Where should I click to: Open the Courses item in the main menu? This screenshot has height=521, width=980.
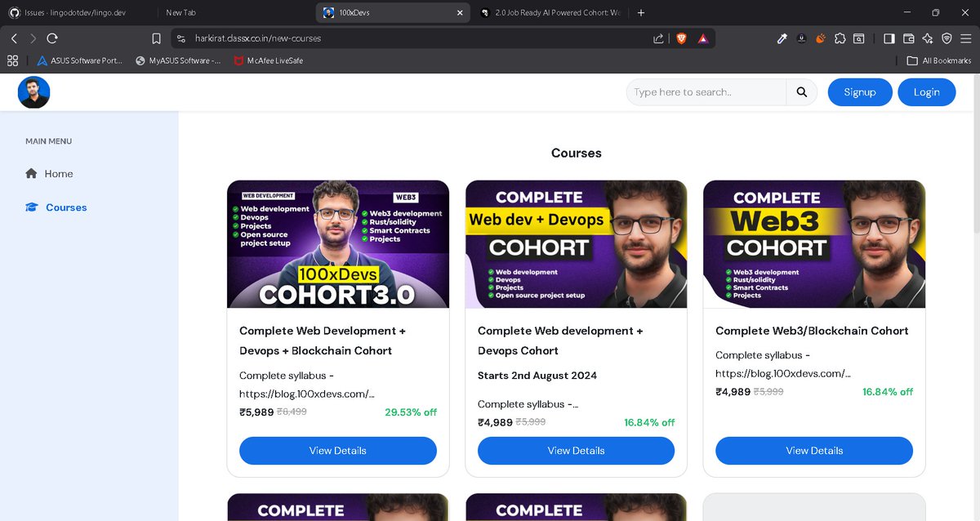click(x=56, y=207)
